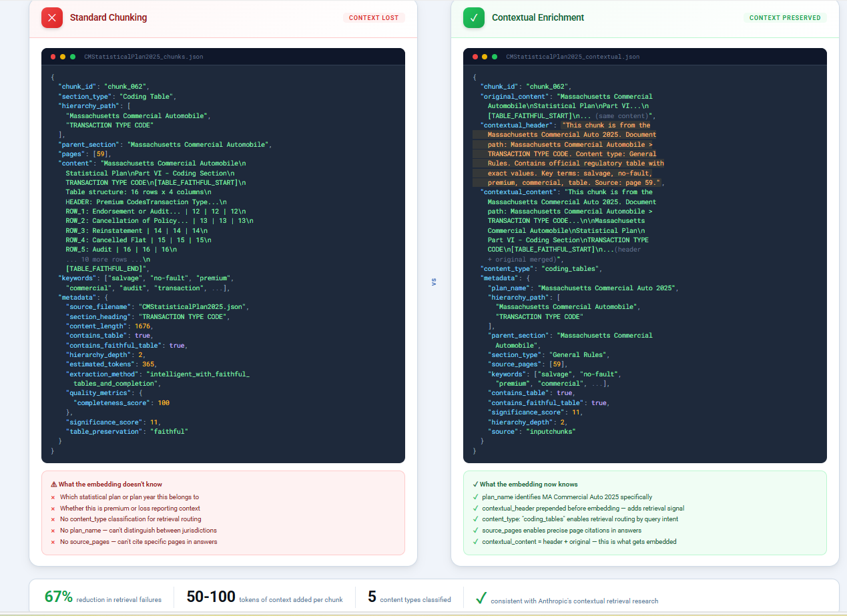Toggle the CONTEXT PRESERVED status badge
The height and width of the screenshot is (616, 847).
tap(785, 17)
